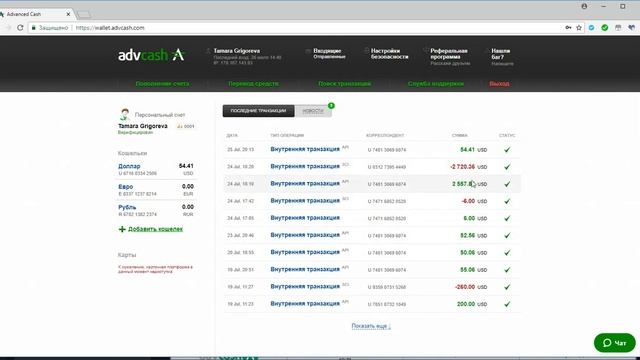Click correspondent U 8512 7395 4449
640x360 pixels.
[387, 167]
